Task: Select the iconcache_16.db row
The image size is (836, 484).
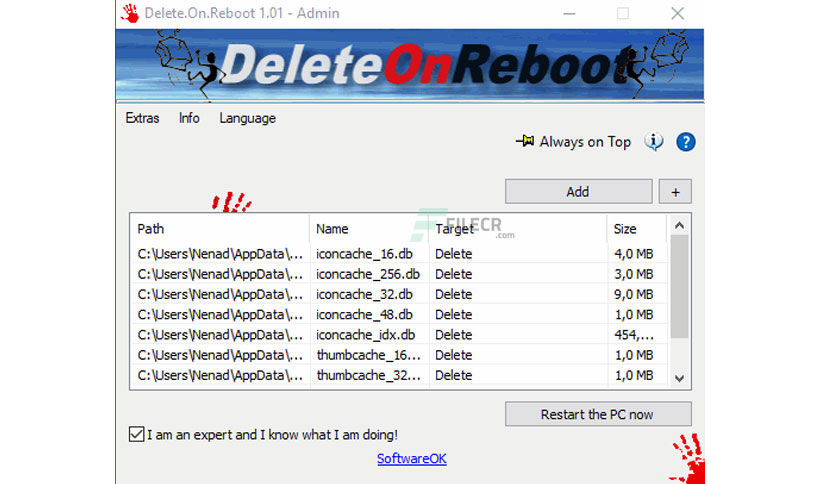Action: [400, 254]
